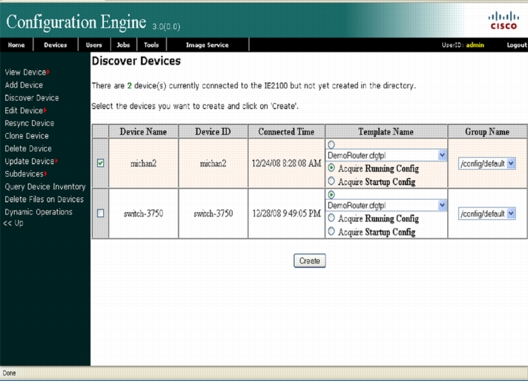Expand the Edit Device submenu

click(25, 111)
